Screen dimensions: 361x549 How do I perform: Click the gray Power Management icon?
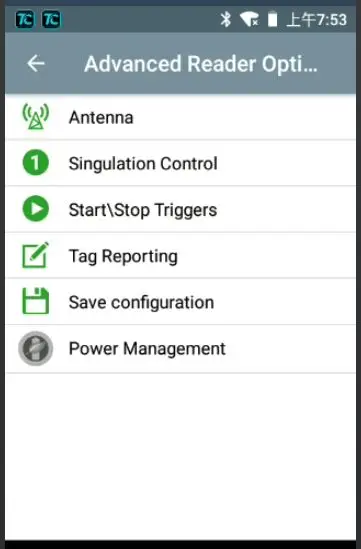coord(35,348)
